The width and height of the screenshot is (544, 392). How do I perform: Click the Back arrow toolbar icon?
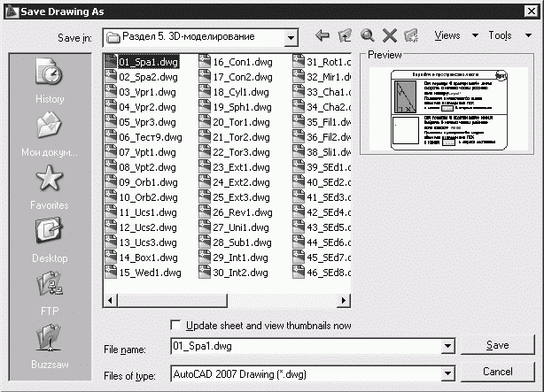(323, 36)
